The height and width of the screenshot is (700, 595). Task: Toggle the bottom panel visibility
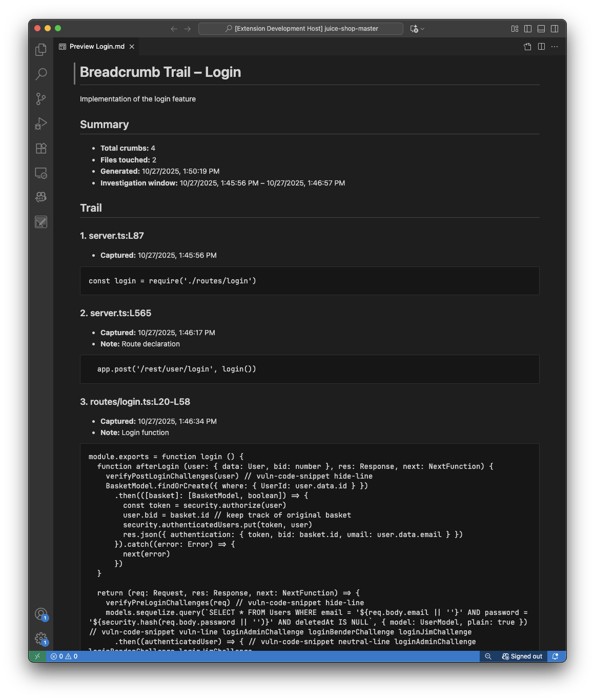541,29
